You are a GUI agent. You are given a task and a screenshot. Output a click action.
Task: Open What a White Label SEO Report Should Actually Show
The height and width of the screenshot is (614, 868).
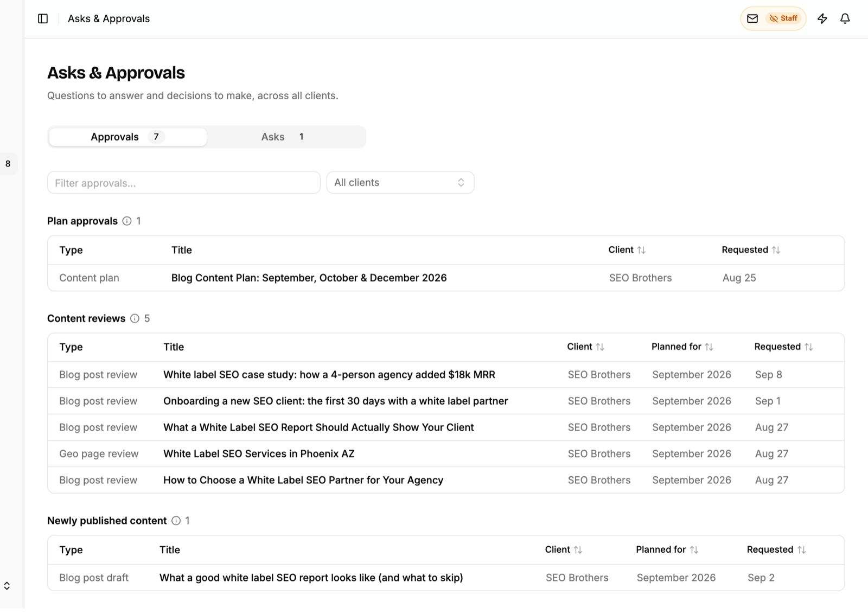click(318, 427)
